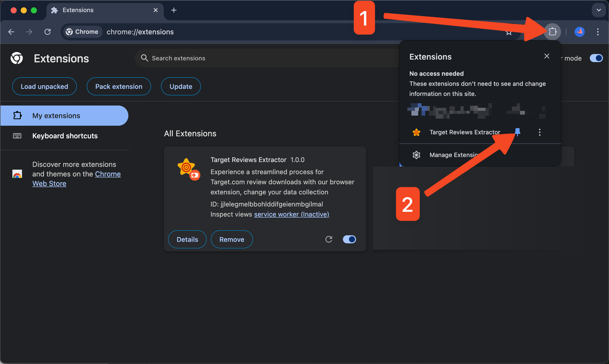The width and height of the screenshot is (609, 364).
Task: Open Chrome's three-dot main menu
Action: point(598,32)
